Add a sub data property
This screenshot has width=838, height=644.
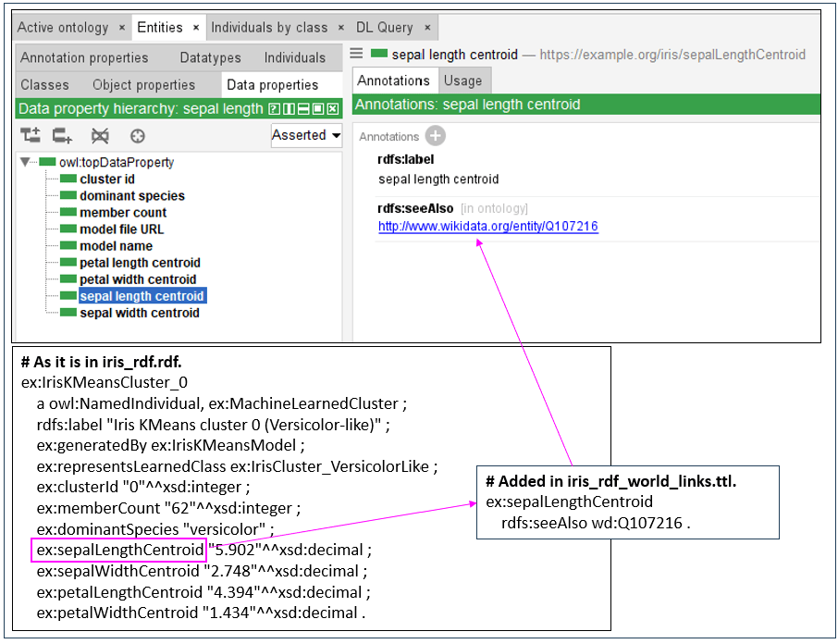[x=31, y=135]
